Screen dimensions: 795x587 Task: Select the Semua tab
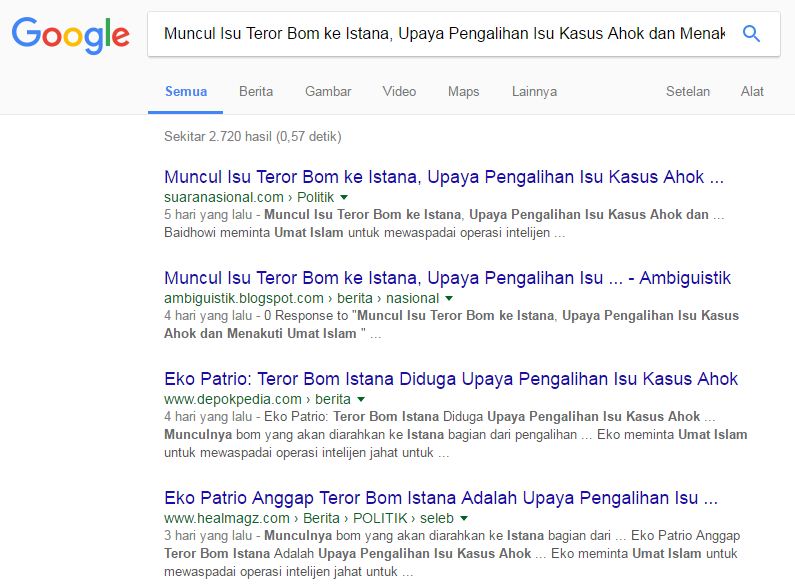(x=186, y=92)
